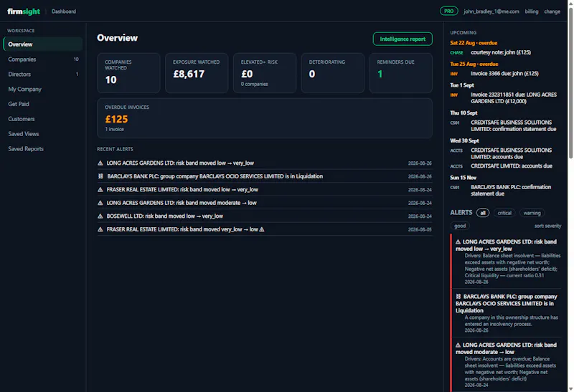Click CHASE tag for courtesy note
This screenshot has width=574, height=392.
click(x=456, y=52)
